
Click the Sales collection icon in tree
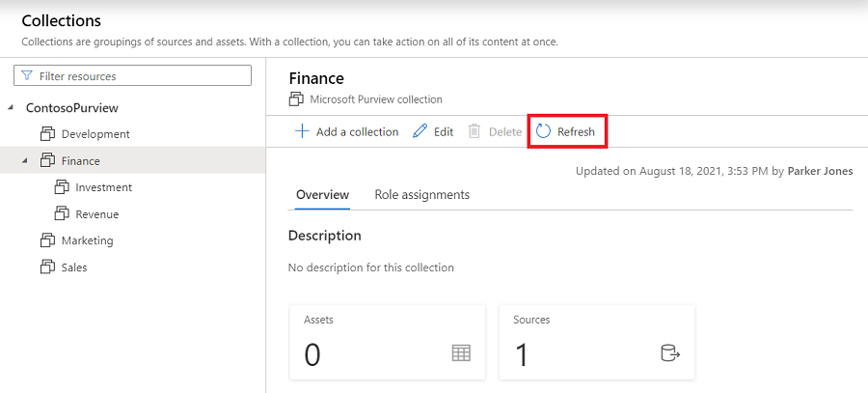(47, 267)
